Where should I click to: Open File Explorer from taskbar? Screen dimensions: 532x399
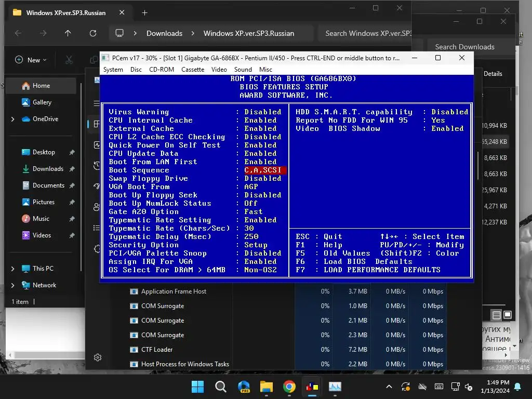pyautogui.click(x=267, y=387)
